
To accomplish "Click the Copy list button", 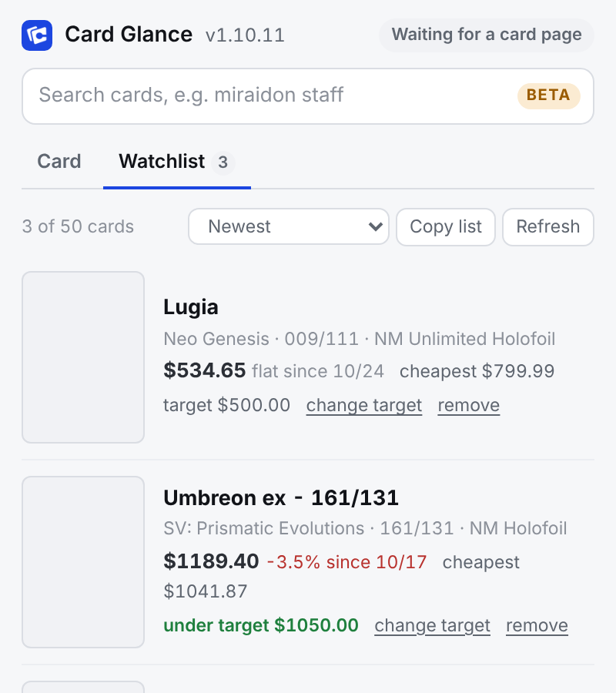I will 445,226.
